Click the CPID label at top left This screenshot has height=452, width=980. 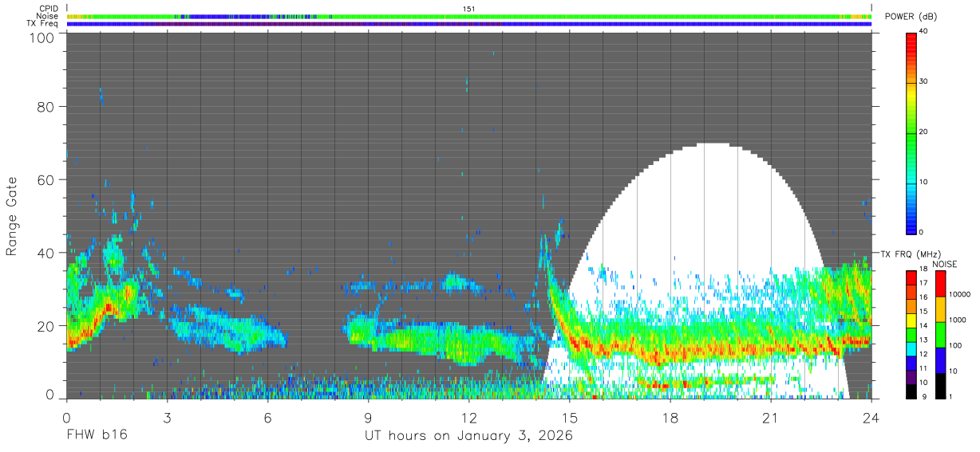pos(49,8)
